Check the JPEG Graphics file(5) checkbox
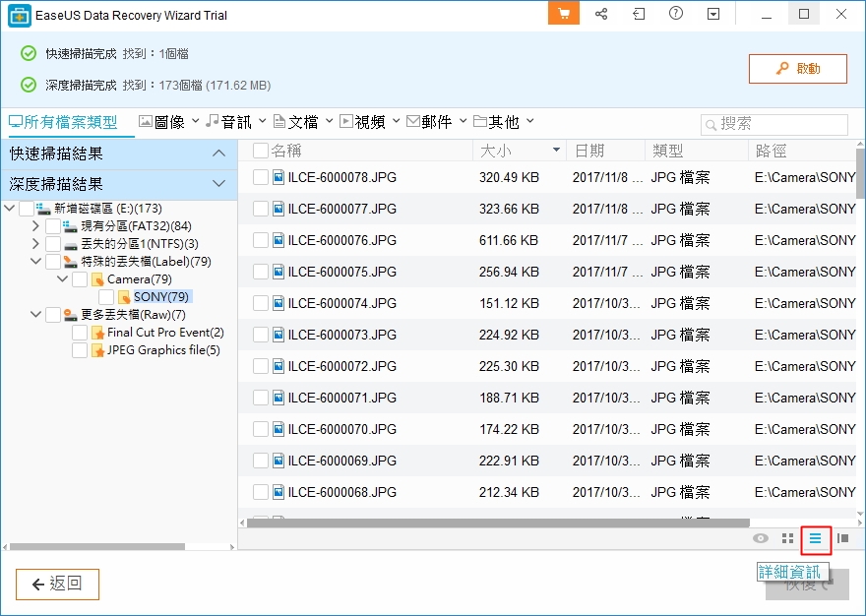Screen dimensions: 866x616 [80, 350]
